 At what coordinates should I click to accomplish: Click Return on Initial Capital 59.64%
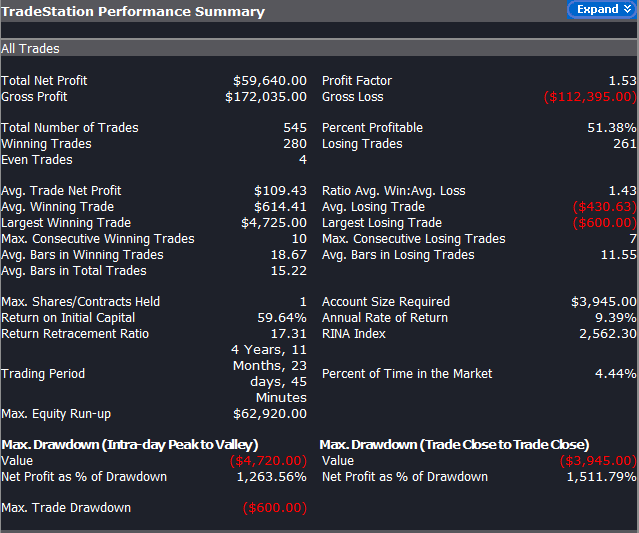pyautogui.click(x=282, y=317)
